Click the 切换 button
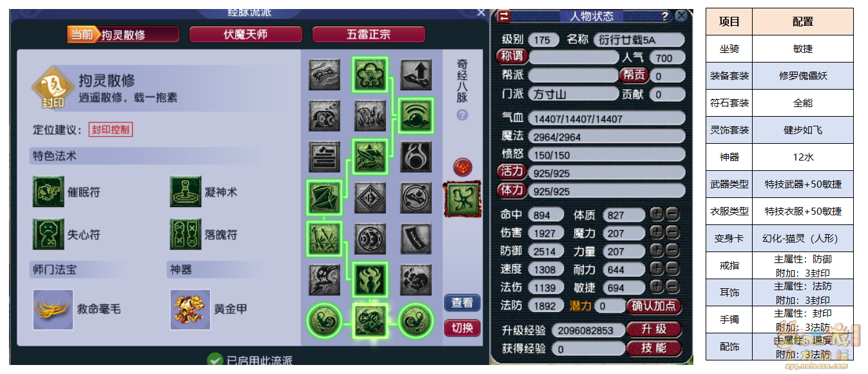 tap(462, 328)
